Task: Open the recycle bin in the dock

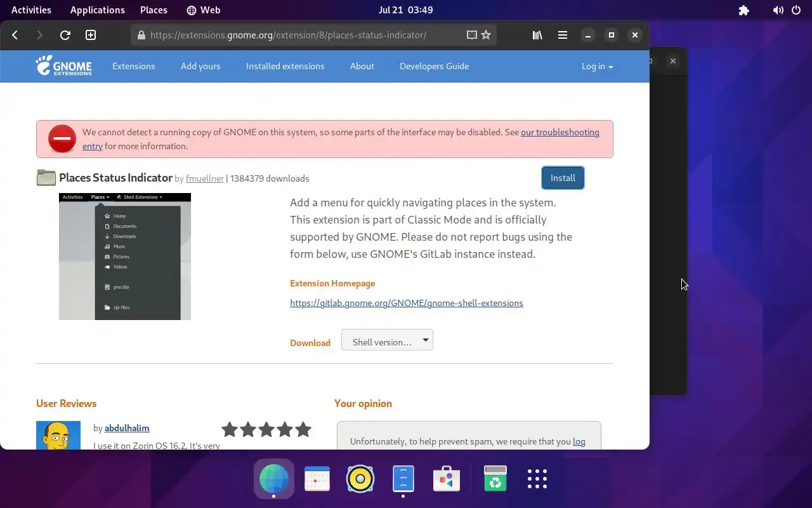Action: 495,479
